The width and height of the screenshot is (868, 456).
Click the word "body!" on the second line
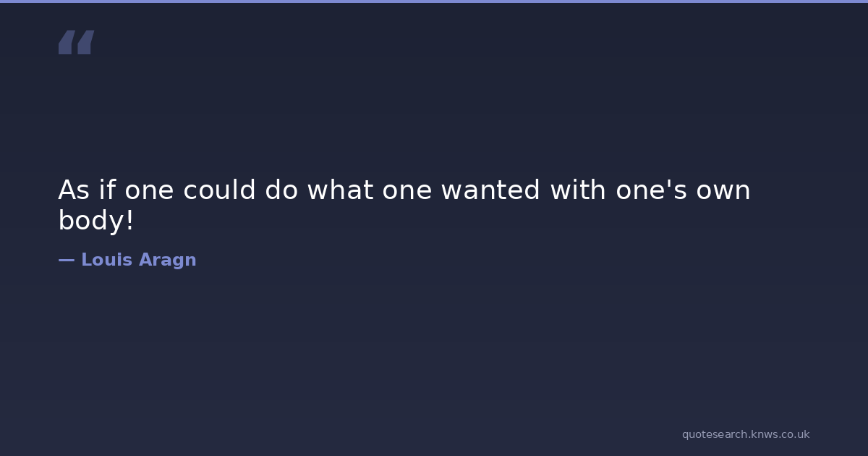pos(96,221)
